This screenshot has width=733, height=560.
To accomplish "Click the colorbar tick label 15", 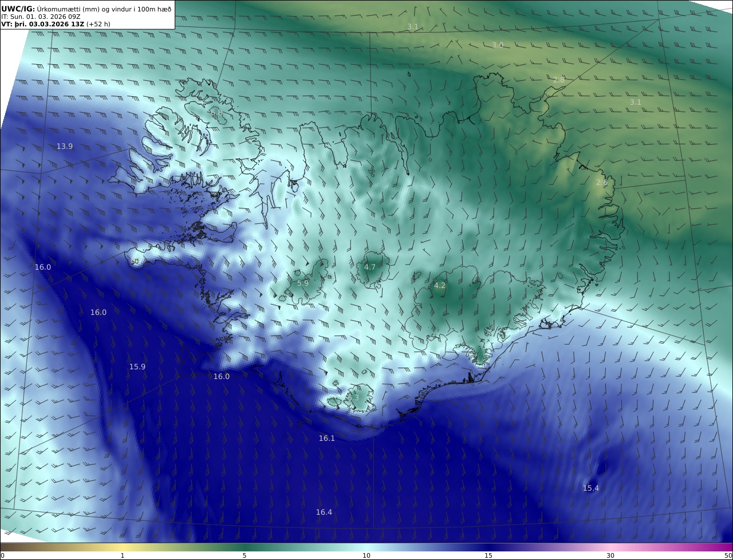I will coord(488,556).
